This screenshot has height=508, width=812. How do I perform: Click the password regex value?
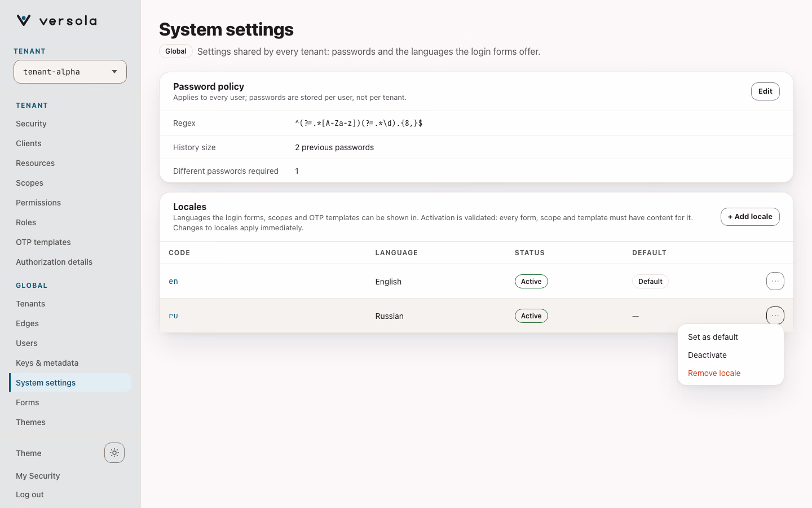point(359,123)
